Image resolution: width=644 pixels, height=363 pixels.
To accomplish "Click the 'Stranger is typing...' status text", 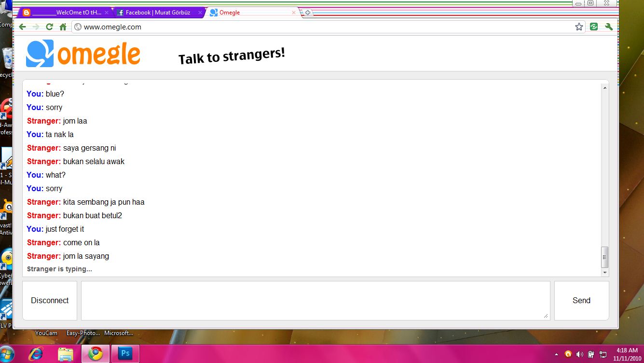I will click(59, 269).
